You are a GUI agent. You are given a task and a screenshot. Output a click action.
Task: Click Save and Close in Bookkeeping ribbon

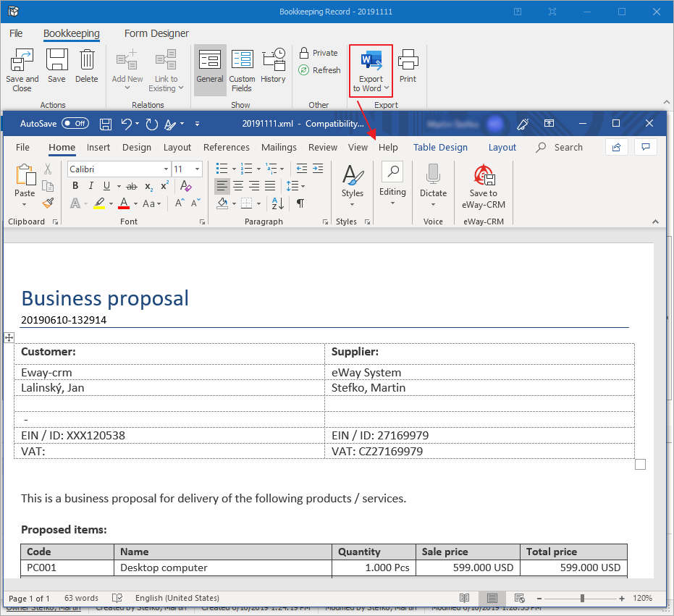(x=22, y=69)
